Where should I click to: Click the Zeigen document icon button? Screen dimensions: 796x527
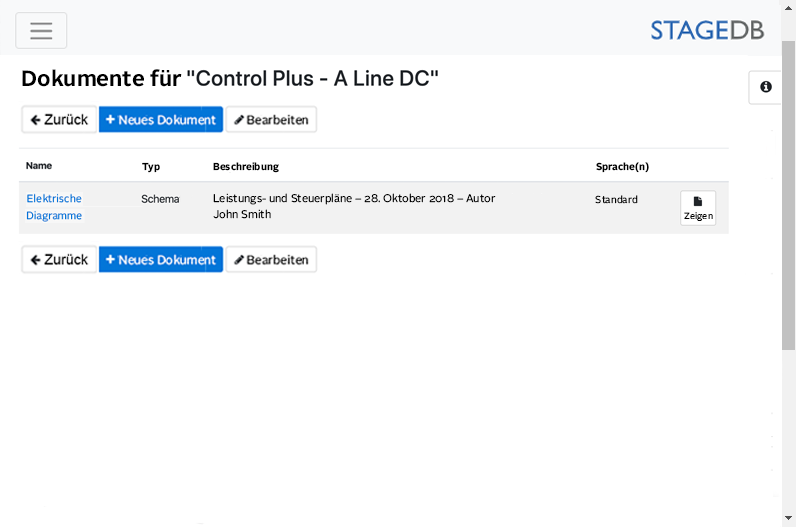[698, 208]
